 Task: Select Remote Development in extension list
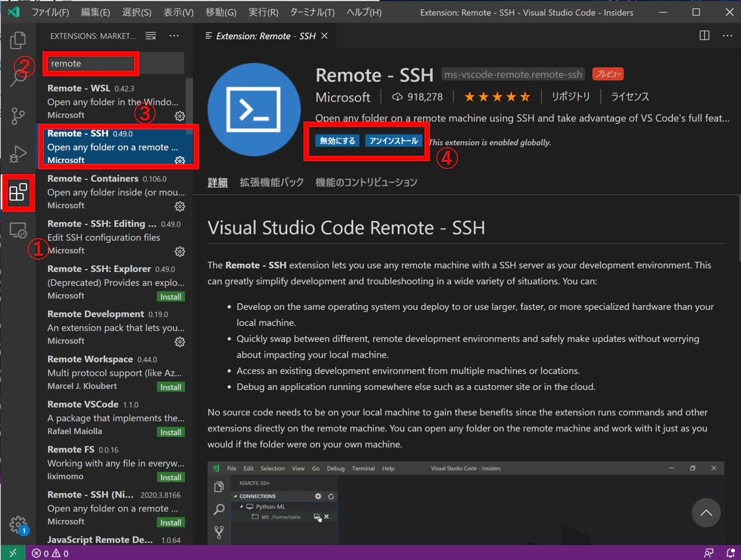pos(116,328)
